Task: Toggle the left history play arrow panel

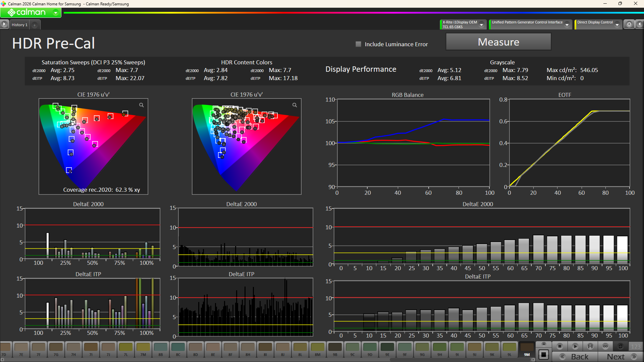Action: 4,24
